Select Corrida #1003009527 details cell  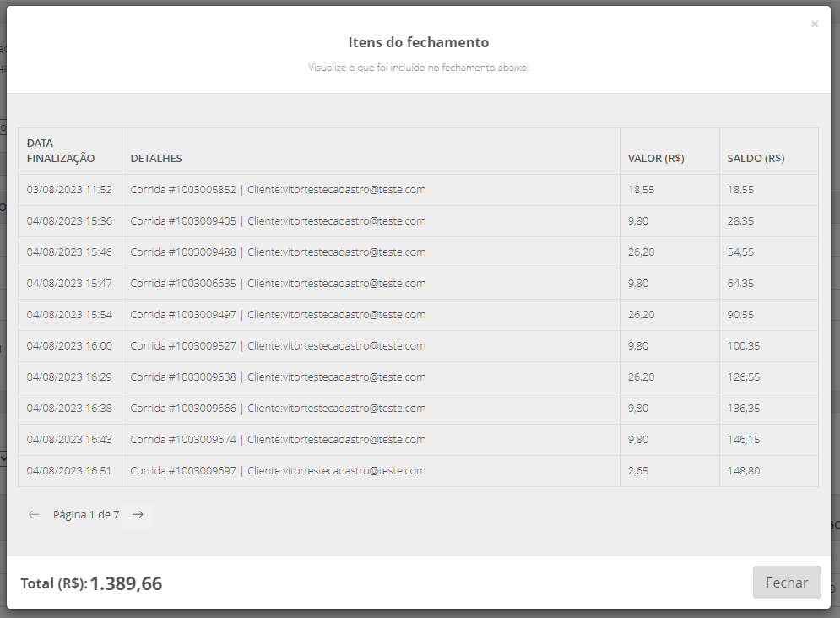[371, 346]
